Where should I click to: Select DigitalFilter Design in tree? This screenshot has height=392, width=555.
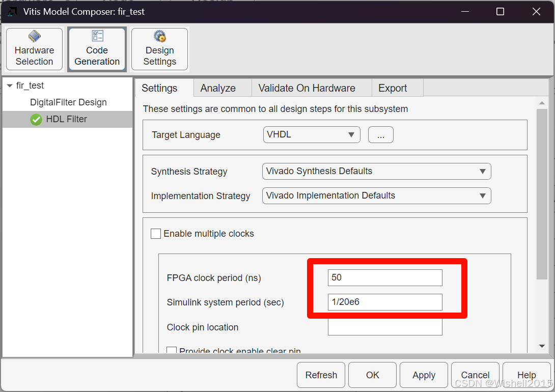click(68, 102)
